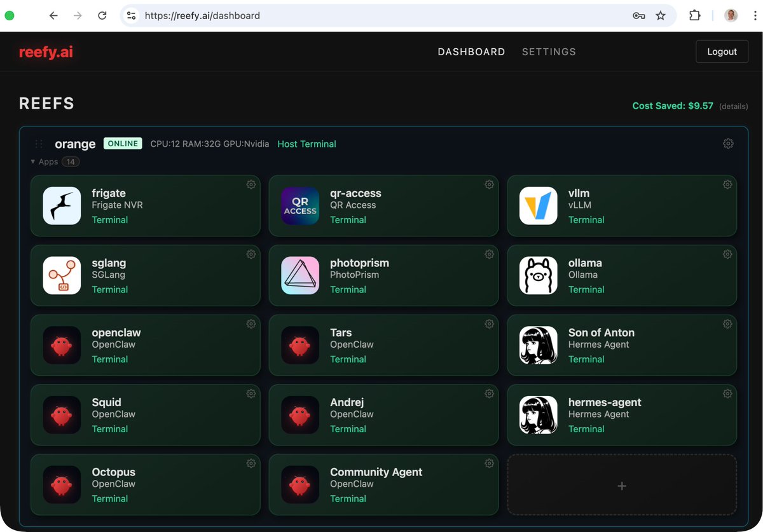Click the Andrej app icon
Screen dimensions: 763x532
300,415
